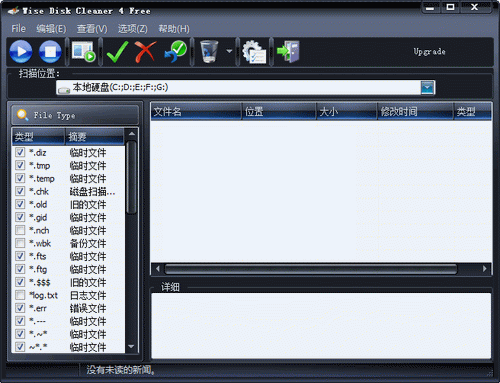Click the 磁盘扫描... description text
This screenshot has height=383, width=500.
93,192
